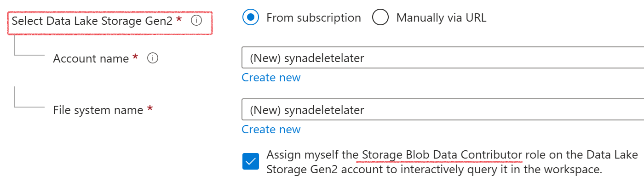Image resolution: width=644 pixels, height=182 pixels.
Task: Click Create new link under Account name
Action: point(271,77)
